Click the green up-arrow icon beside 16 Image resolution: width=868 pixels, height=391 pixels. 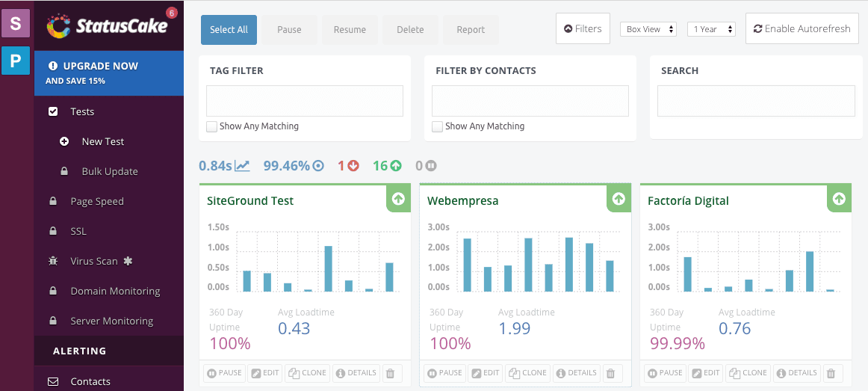[395, 165]
